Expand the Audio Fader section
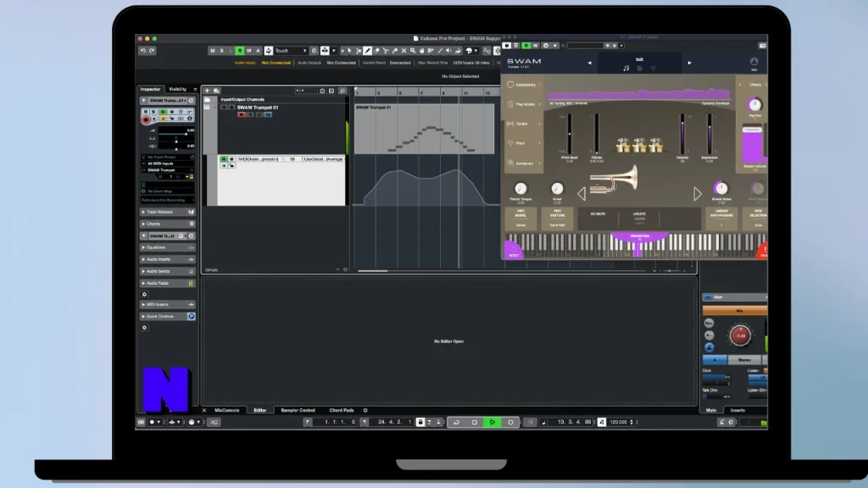868x488 pixels. point(168,283)
